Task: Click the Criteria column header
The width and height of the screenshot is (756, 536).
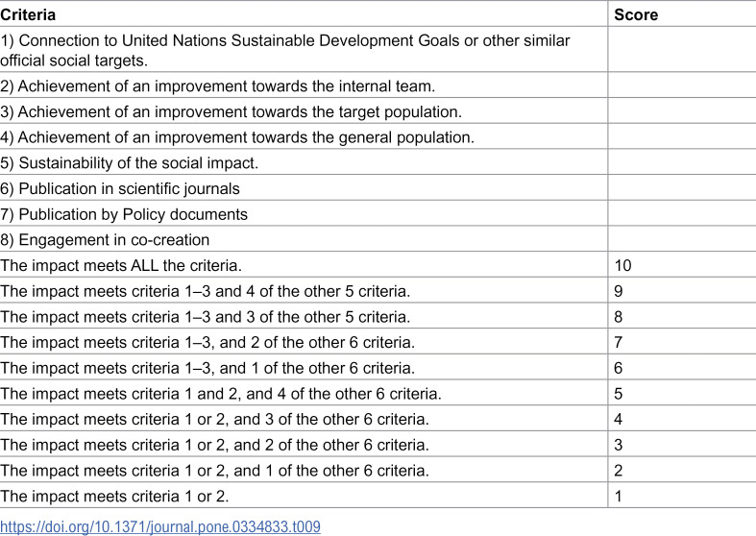Action: coord(28,14)
